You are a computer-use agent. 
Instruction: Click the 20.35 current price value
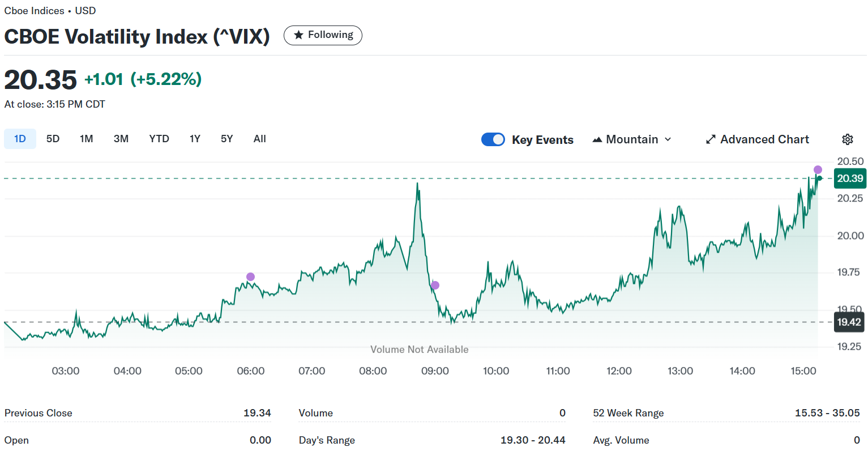click(x=41, y=80)
